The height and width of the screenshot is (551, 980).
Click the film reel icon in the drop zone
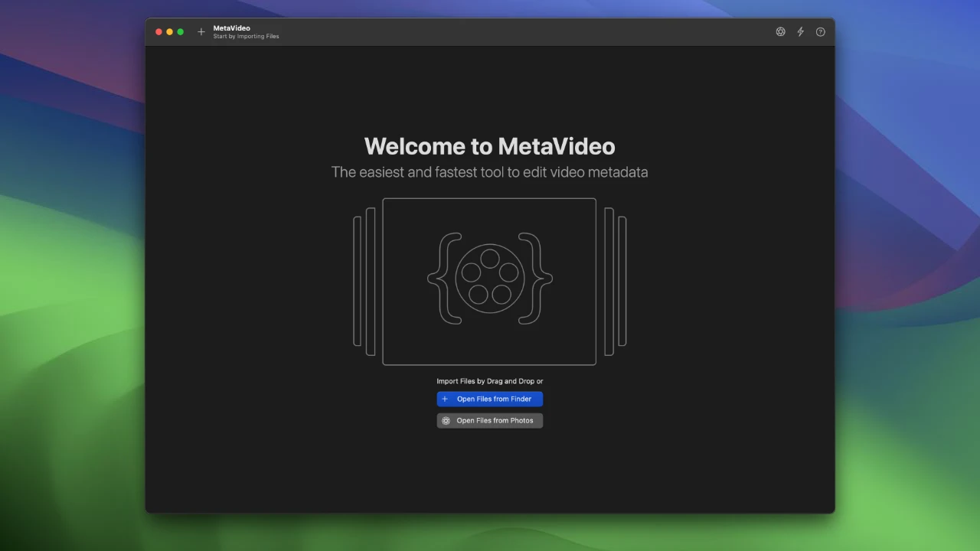[490, 279]
